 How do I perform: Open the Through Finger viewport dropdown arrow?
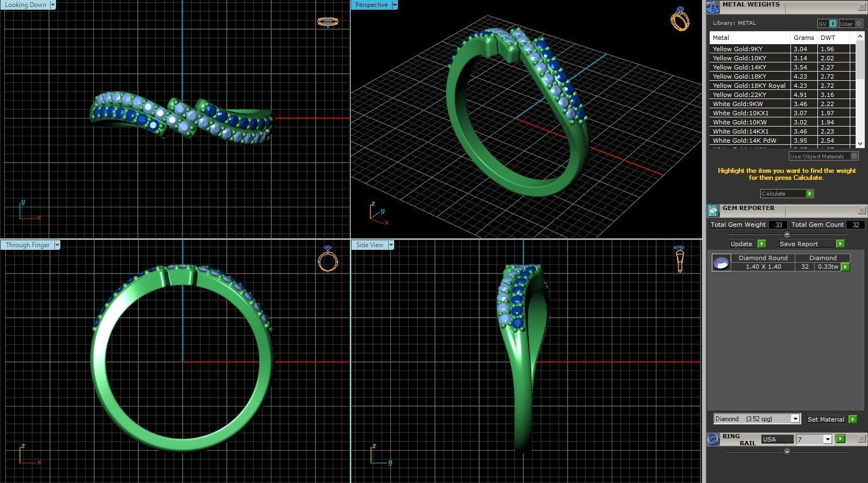[57, 245]
